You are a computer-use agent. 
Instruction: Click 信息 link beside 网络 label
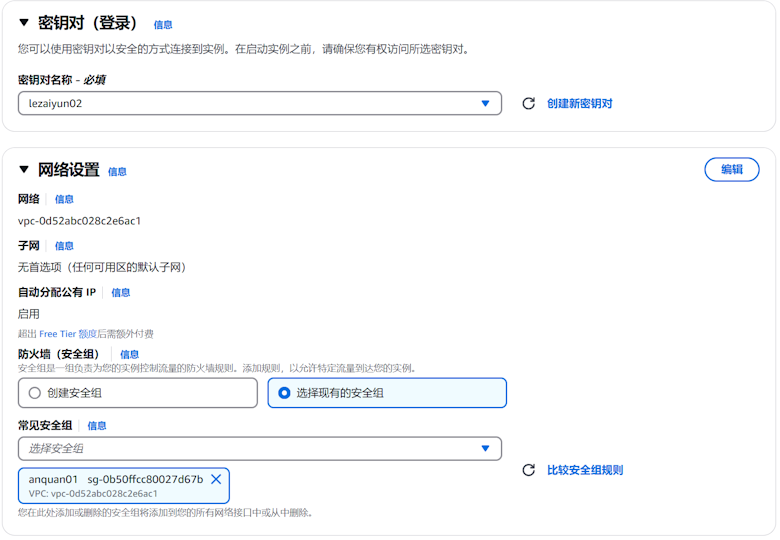64,200
